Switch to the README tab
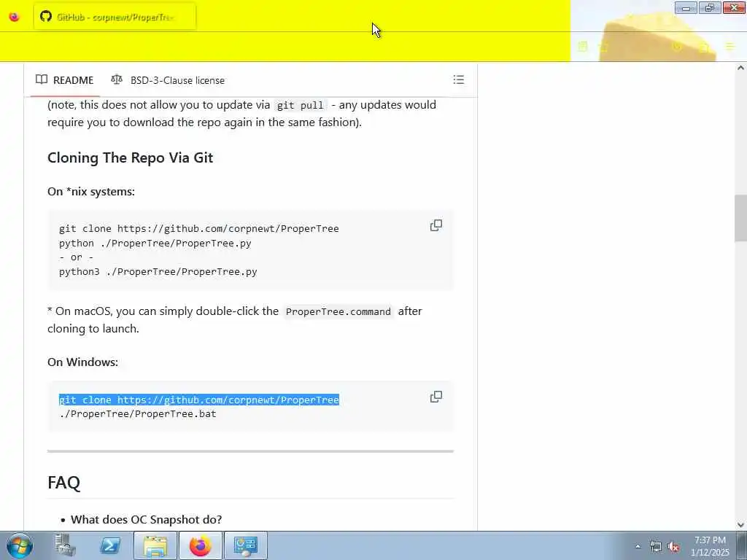The width and height of the screenshot is (747, 560). [65, 80]
